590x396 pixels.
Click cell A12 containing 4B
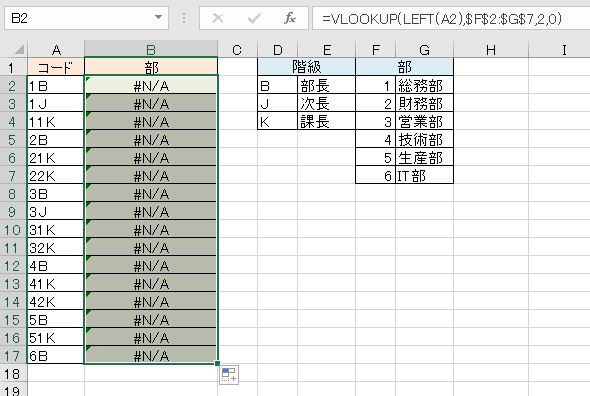pos(56,266)
